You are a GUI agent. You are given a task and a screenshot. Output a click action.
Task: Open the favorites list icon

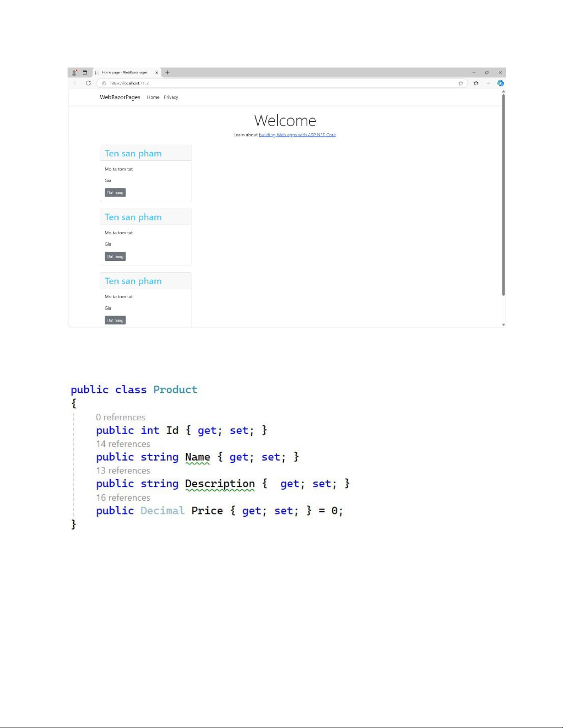click(x=476, y=83)
